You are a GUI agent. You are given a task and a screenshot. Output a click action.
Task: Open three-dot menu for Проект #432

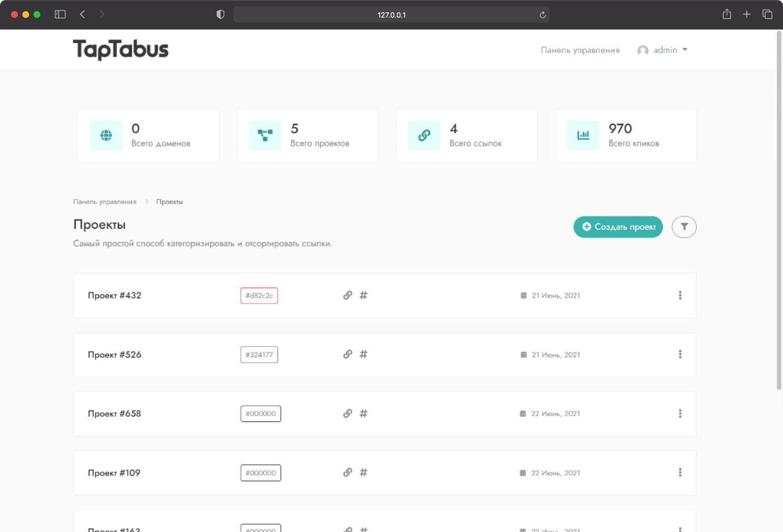(x=680, y=295)
